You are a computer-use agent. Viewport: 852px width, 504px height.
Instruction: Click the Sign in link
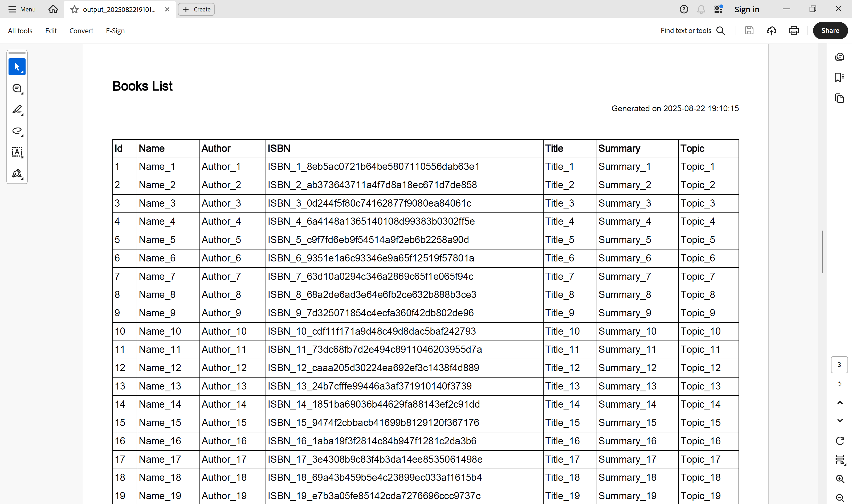click(747, 10)
